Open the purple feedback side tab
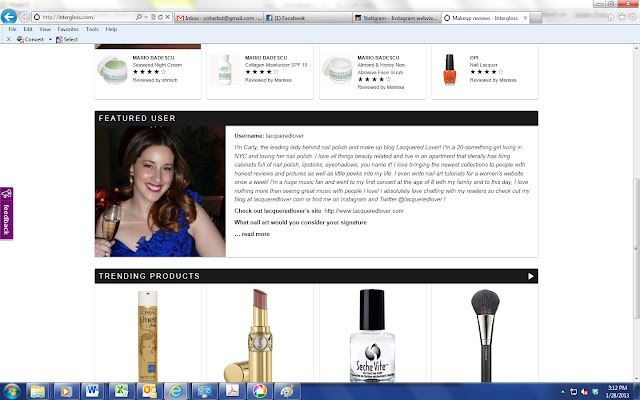Image resolution: width=640 pixels, height=400 pixels. tap(7, 213)
